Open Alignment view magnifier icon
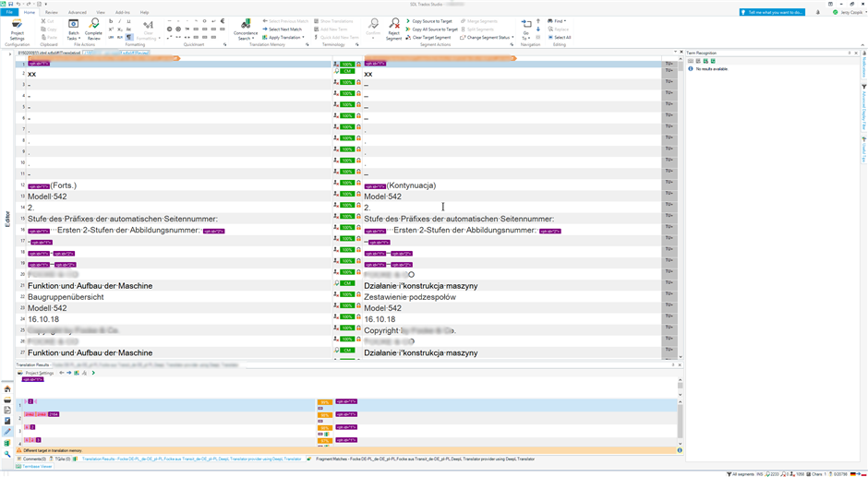 (7, 454)
